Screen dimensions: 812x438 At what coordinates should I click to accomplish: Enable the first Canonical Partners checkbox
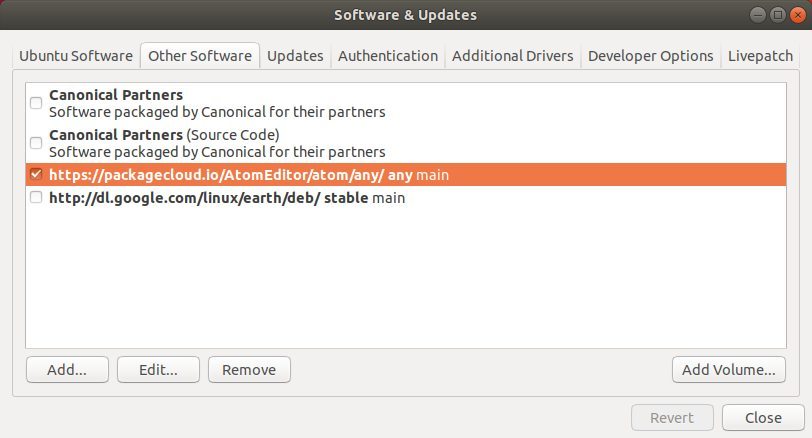point(36,103)
